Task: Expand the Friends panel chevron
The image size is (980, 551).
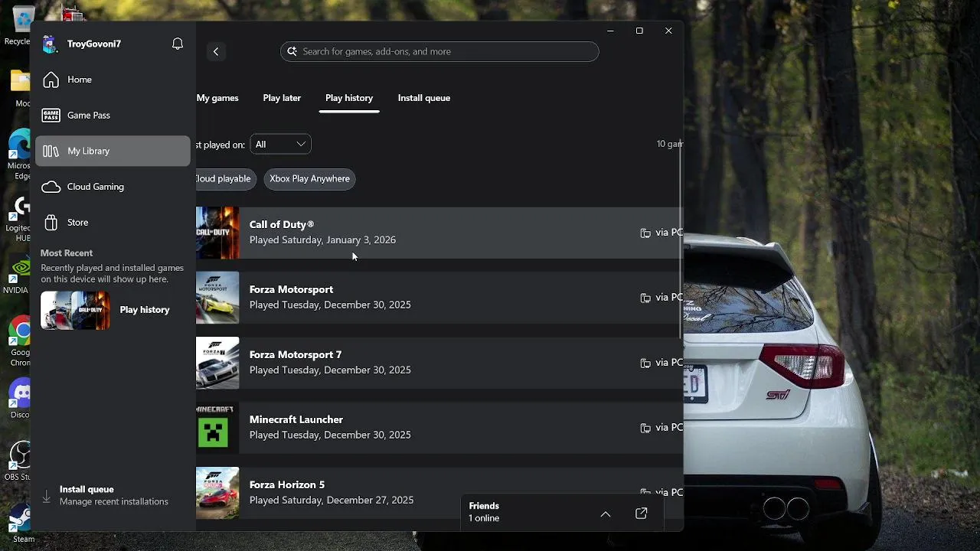Action: point(606,514)
